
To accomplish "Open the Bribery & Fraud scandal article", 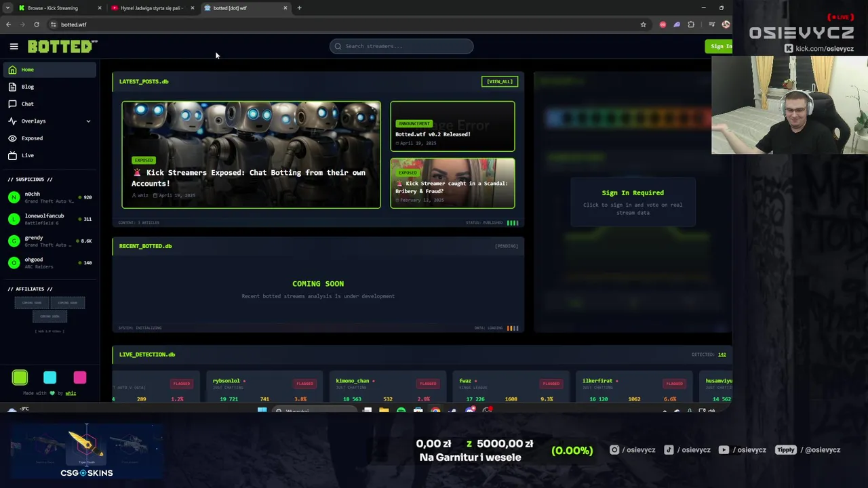I will (452, 183).
